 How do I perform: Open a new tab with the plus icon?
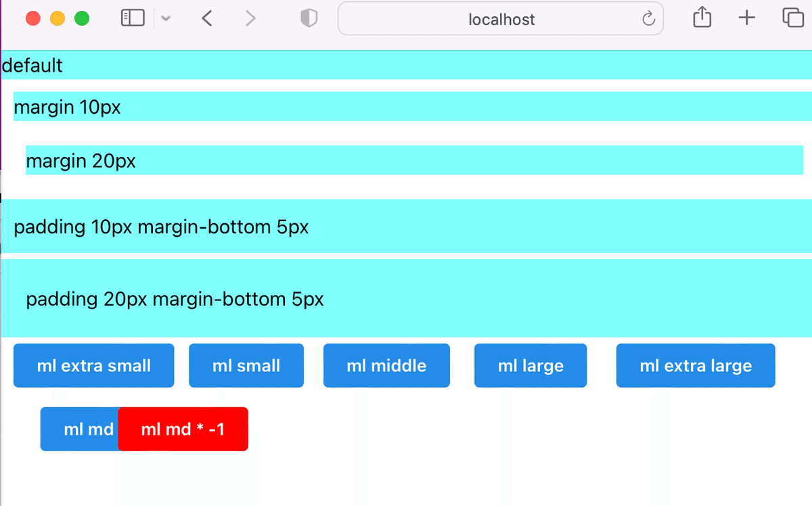tap(746, 18)
